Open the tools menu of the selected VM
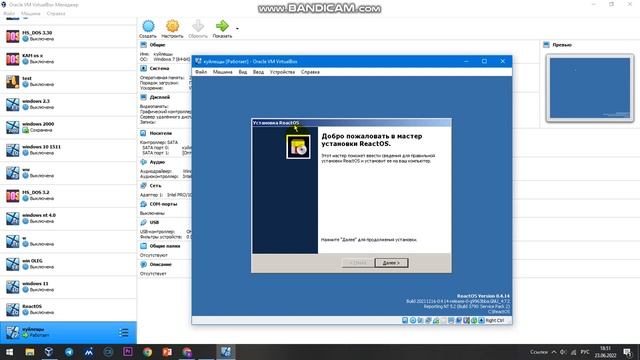640x360 pixels. click(x=124, y=333)
